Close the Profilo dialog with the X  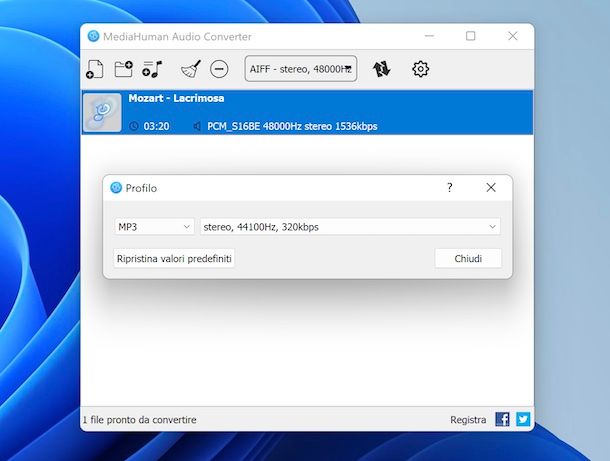coord(491,188)
